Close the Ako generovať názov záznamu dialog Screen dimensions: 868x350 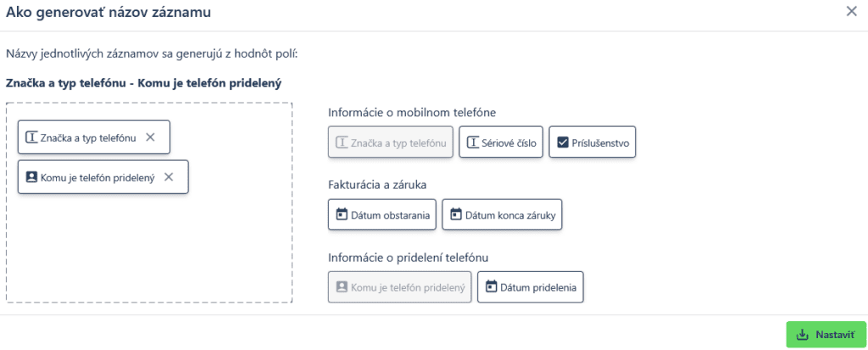851,12
